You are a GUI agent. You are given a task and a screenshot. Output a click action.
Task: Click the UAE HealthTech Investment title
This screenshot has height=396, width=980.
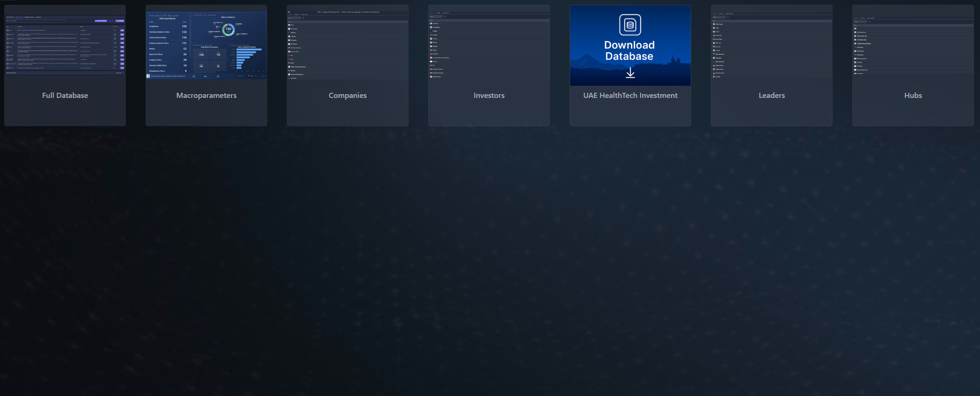coord(630,96)
